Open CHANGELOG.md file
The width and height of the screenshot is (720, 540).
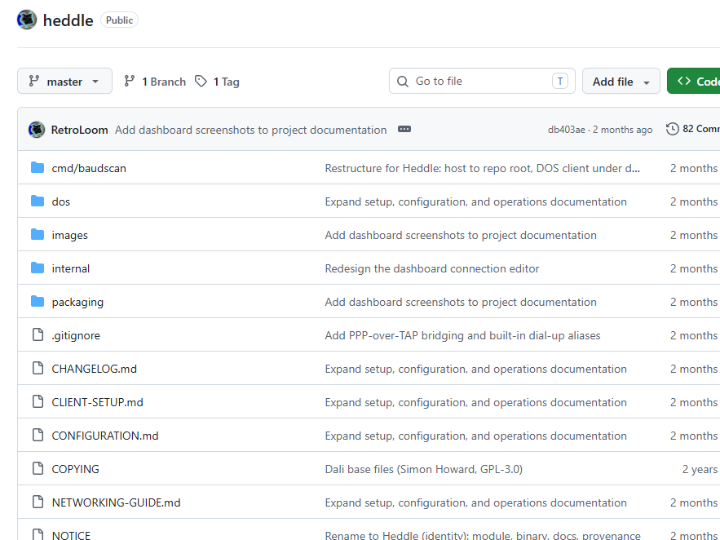click(x=94, y=369)
